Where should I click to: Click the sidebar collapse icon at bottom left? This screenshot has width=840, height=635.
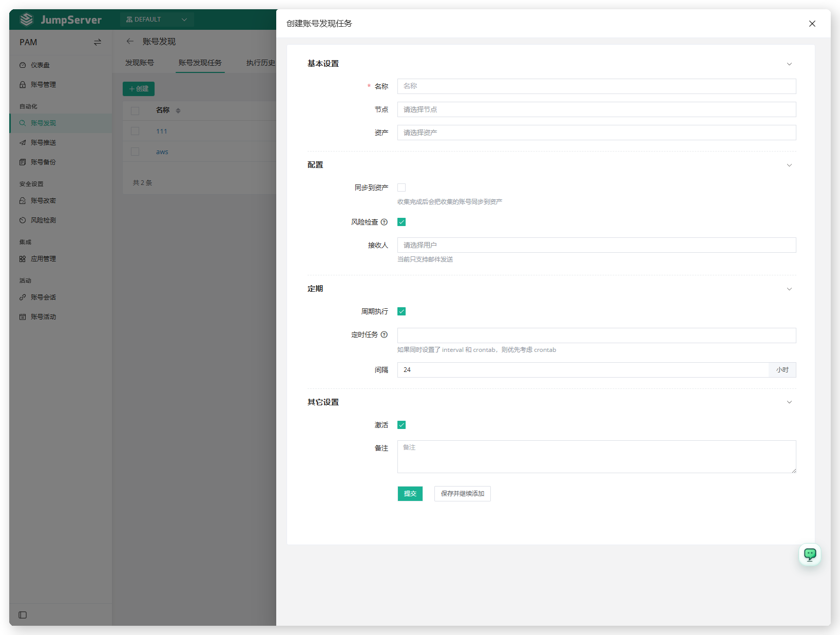(x=23, y=615)
